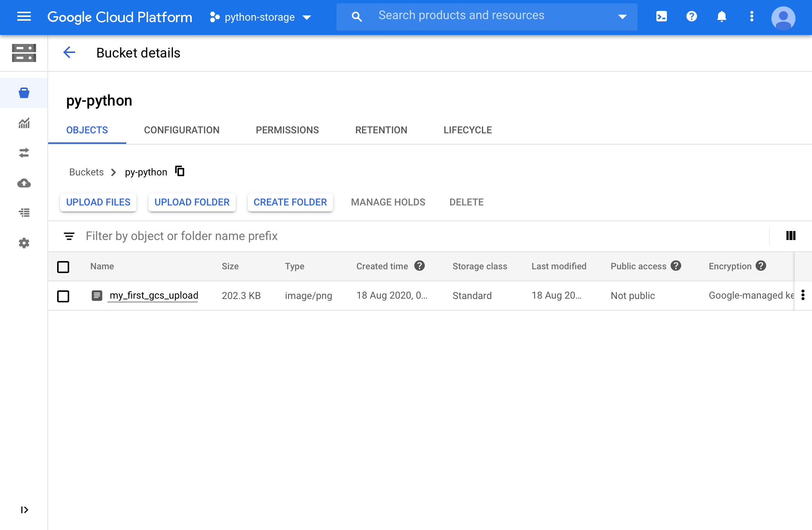Switch to the Permissions tab

click(x=287, y=130)
